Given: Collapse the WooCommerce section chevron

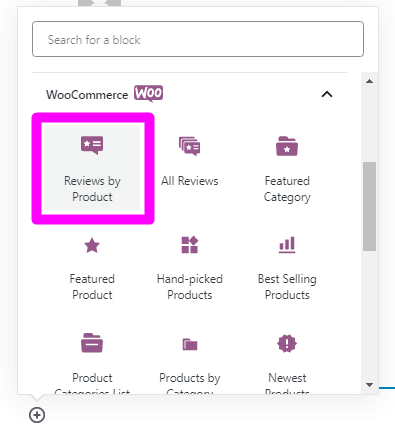Looking at the screenshot, I should pos(327,94).
